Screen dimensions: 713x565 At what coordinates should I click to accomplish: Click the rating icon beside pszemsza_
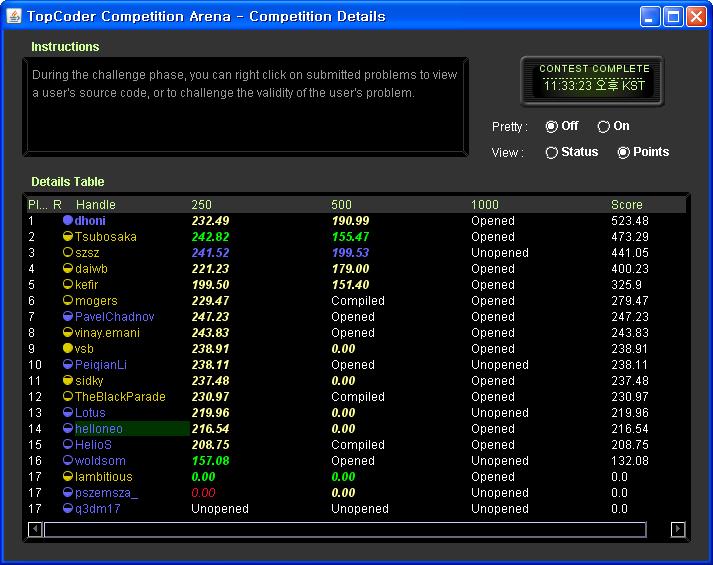68,492
